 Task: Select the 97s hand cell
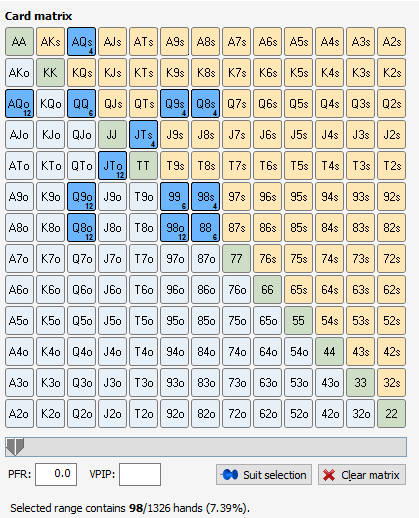pos(236,197)
